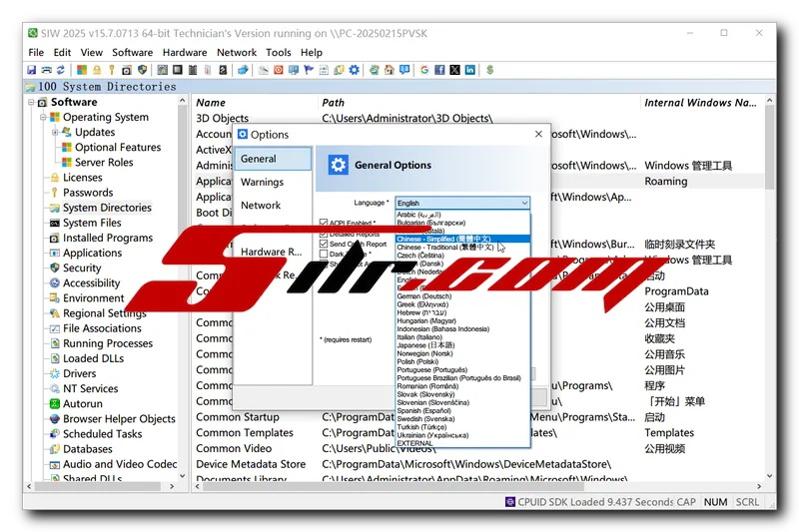Click the green dollar sign toolbar icon

[x=489, y=70]
